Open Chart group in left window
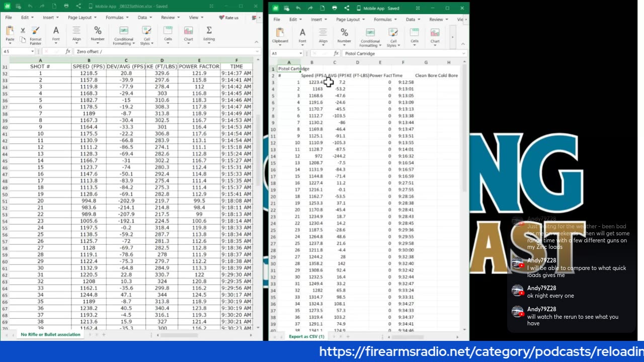 point(188,34)
